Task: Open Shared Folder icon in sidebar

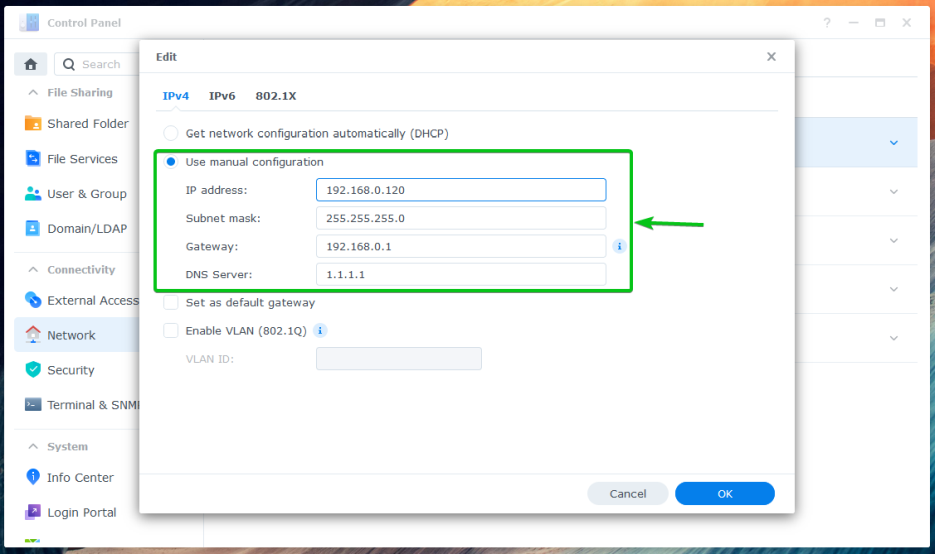Action: point(33,123)
